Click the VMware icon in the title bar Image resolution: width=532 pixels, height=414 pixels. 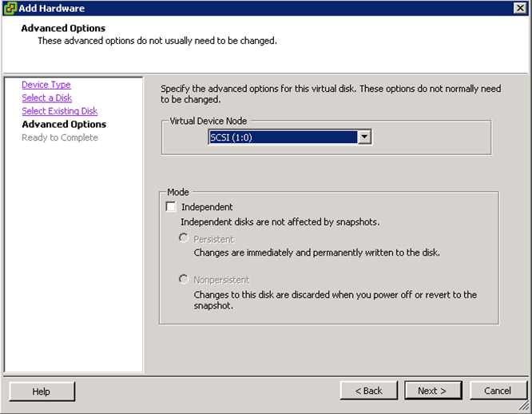tap(10, 8)
